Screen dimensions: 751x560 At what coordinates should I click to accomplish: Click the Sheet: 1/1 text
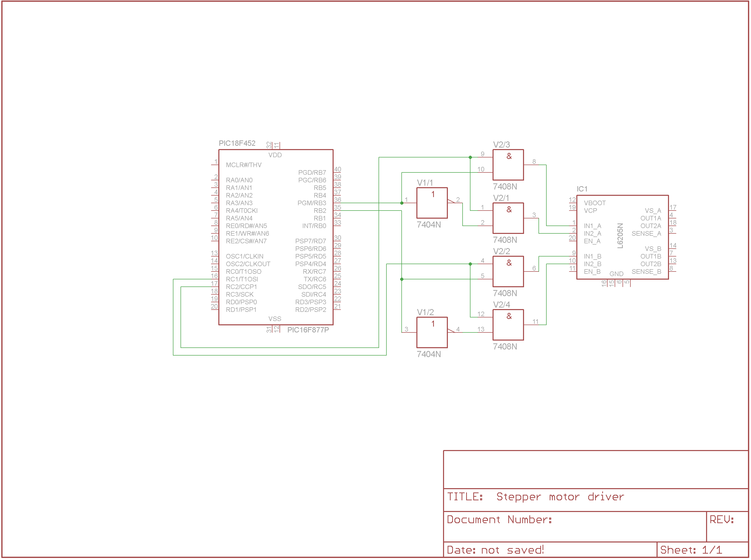691,550
